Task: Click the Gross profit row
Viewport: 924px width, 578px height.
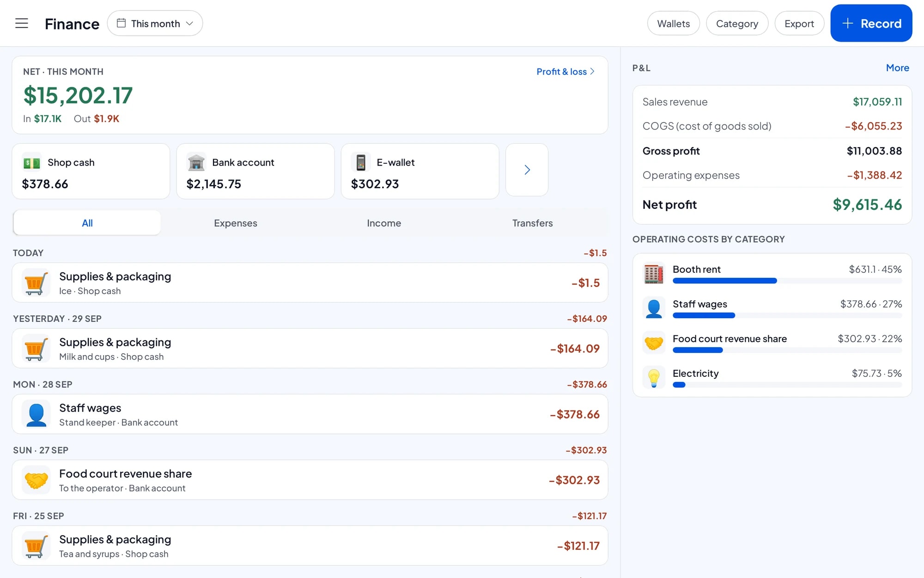Action: tap(772, 151)
